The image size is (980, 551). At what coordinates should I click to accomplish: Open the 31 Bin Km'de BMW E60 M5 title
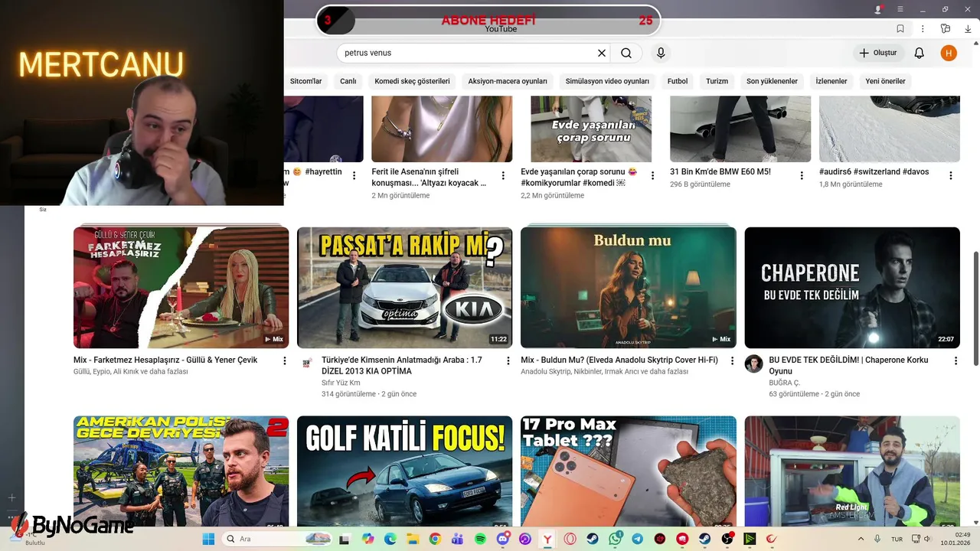720,172
